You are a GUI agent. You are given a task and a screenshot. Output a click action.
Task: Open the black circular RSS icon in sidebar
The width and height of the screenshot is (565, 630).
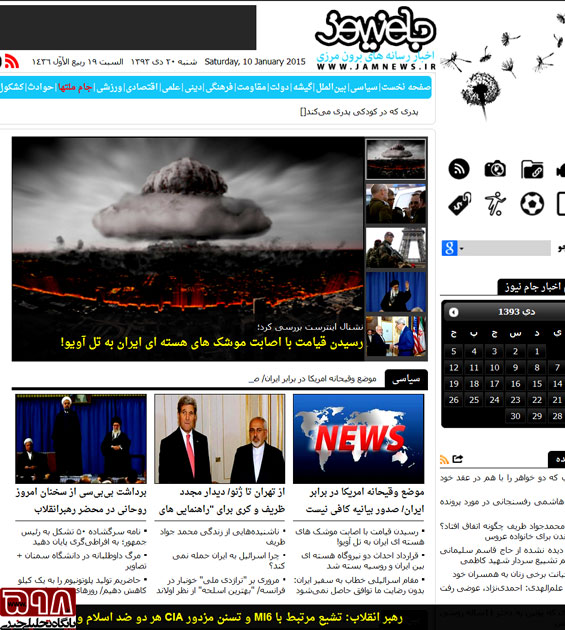459,169
